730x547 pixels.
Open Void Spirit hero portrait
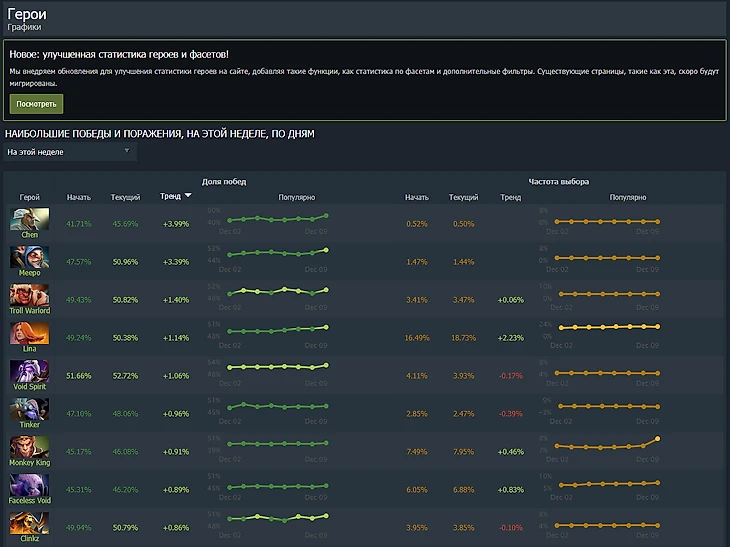click(x=30, y=371)
